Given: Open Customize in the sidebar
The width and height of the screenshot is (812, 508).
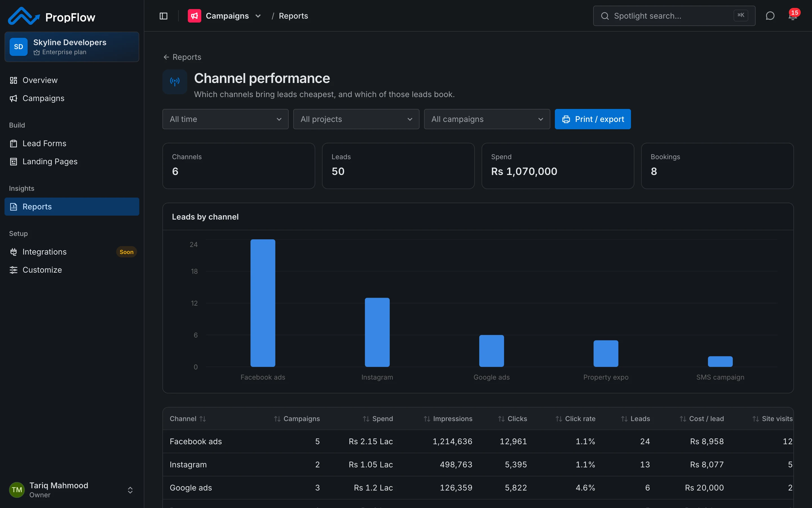Looking at the screenshot, I should pyautogui.click(x=72, y=270).
